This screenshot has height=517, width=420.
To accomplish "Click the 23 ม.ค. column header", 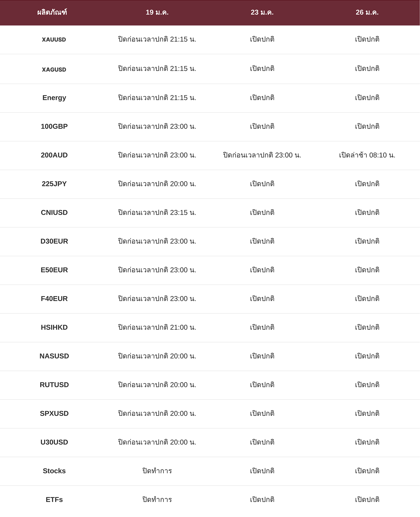I will pos(262,13).
